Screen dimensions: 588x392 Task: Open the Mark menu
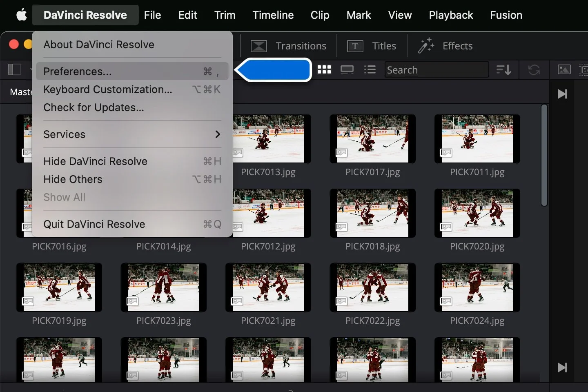point(359,15)
